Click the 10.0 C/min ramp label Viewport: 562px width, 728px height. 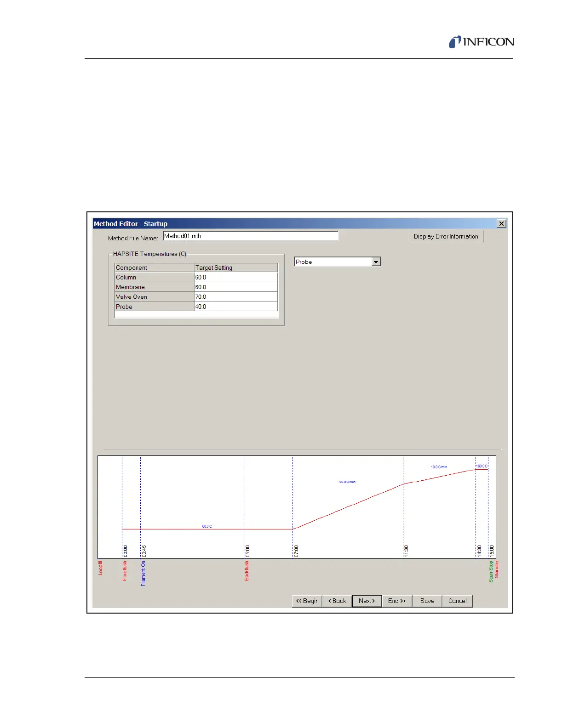(439, 467)
